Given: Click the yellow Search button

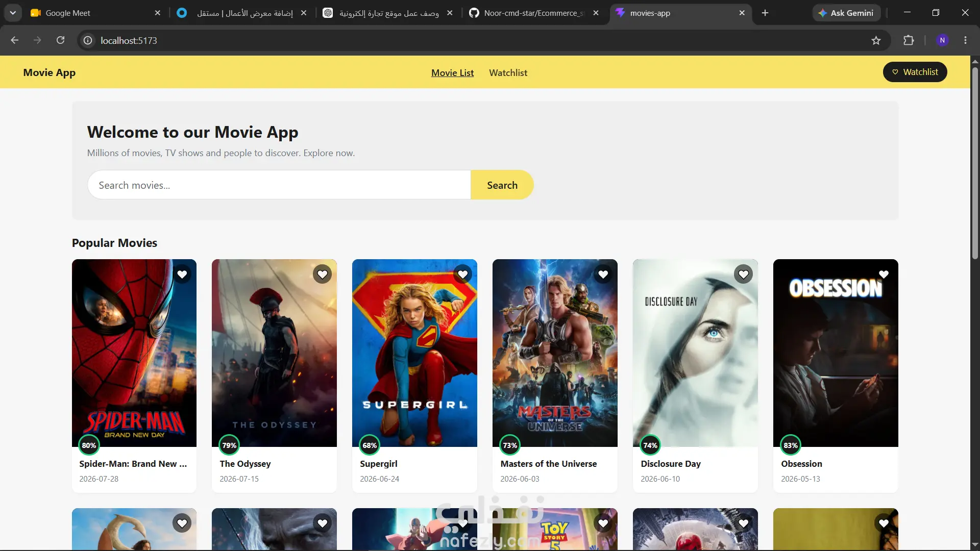Looking at the screenshot, I should [x=502, y=185].
